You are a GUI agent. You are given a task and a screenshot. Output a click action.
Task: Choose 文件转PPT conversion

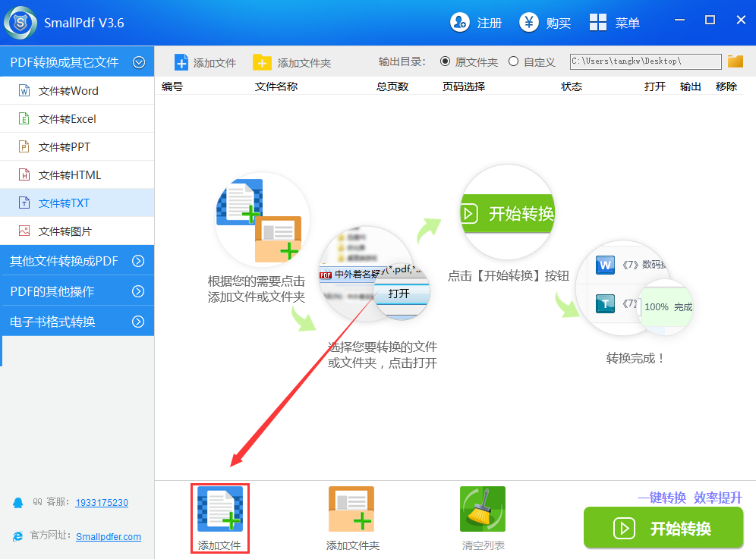[77, 146]
